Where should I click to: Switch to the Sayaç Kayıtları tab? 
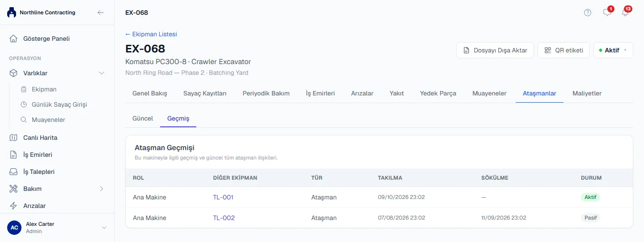[205, 93]
